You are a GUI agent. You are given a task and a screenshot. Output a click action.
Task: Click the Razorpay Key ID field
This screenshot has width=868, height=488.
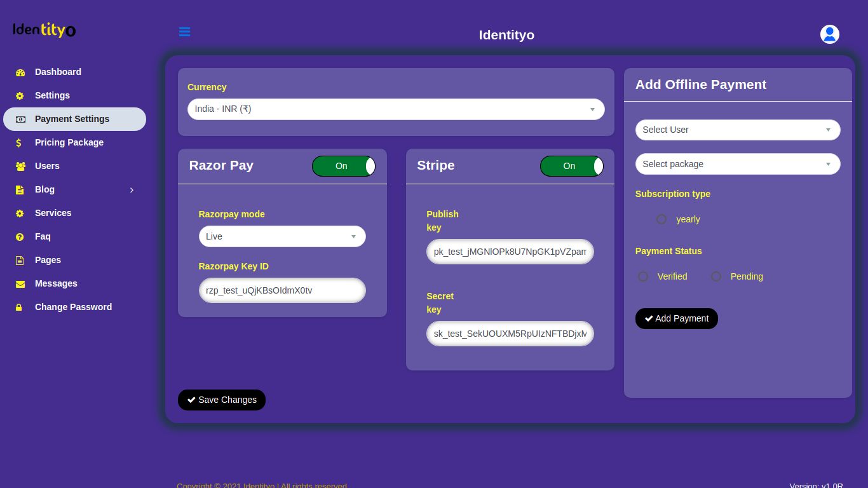(x=282, y=290)
